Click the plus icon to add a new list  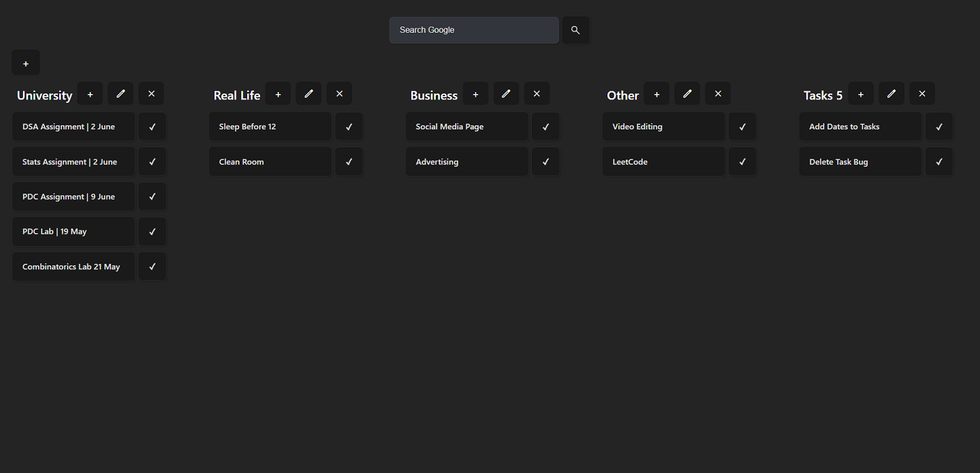point(25,62)
